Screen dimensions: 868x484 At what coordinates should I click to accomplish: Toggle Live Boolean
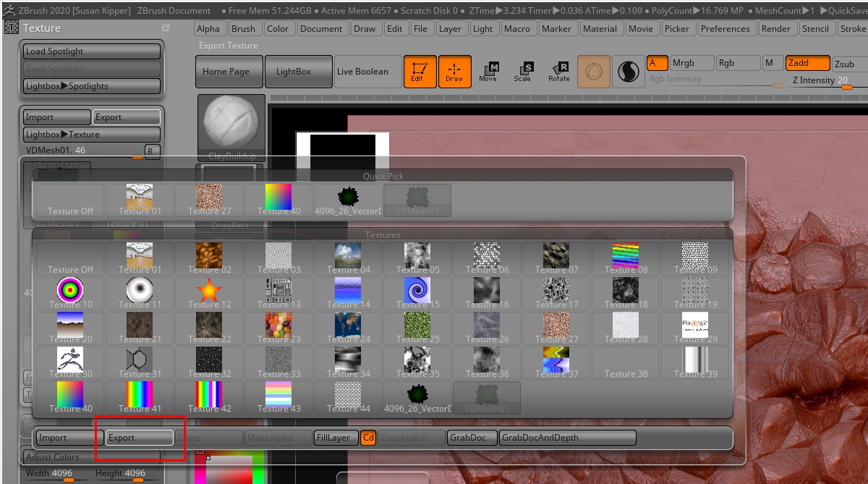[x=367, y=72]
